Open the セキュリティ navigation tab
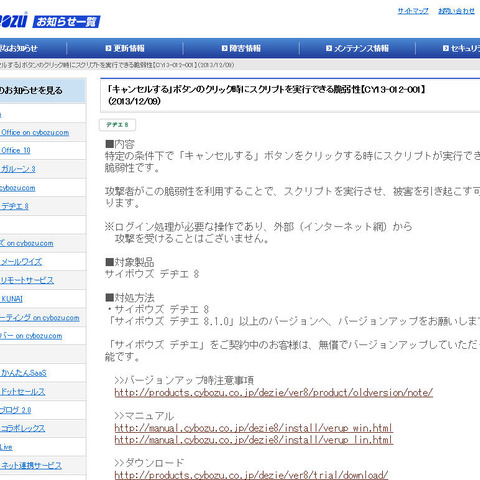This screenshot has width=480, height=480. tap(461, 48)
